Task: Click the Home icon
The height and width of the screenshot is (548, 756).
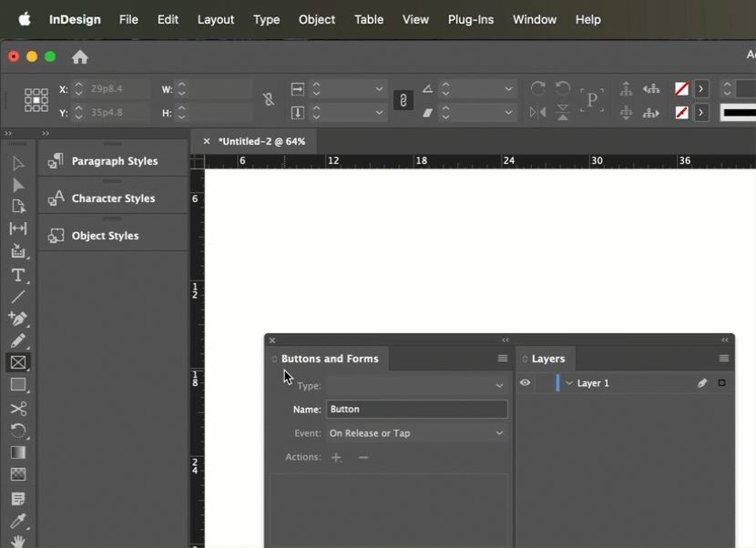Action: point(80,56)
